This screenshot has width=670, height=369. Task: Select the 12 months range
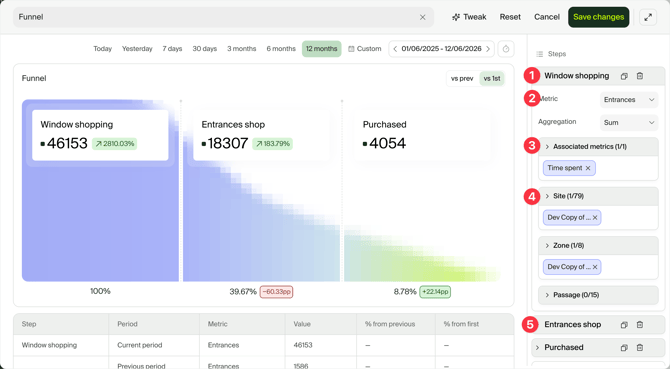(x=321, y=49)
